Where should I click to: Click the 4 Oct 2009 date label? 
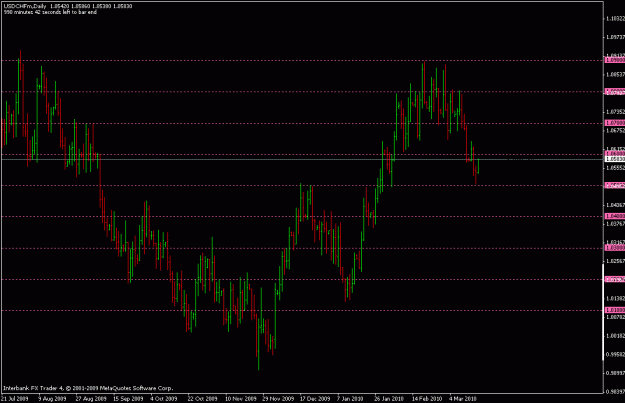(x=163, y=398)
